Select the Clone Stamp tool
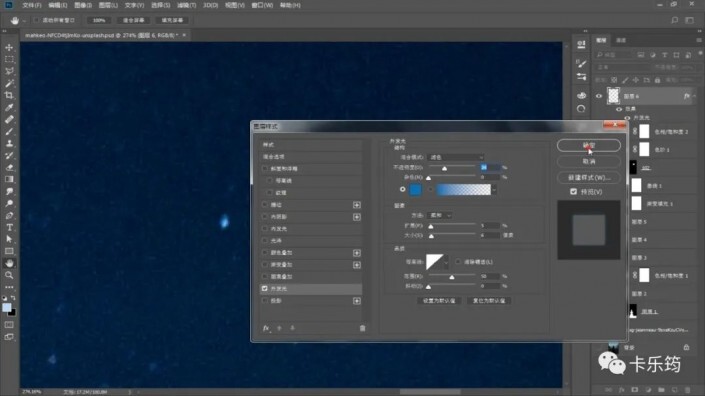705x396 pixels. pyautogui.click(x=9, y=143)
